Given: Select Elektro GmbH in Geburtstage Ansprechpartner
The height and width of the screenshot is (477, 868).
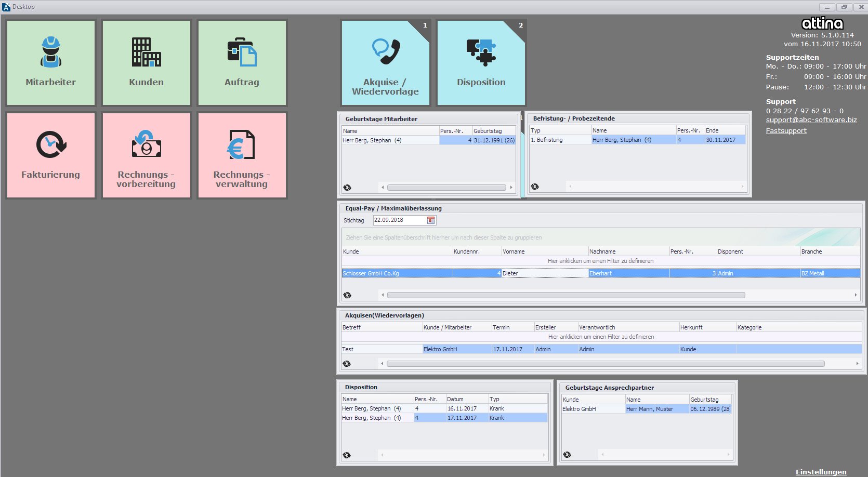Looking at the screenshot, I should (593, 409).
